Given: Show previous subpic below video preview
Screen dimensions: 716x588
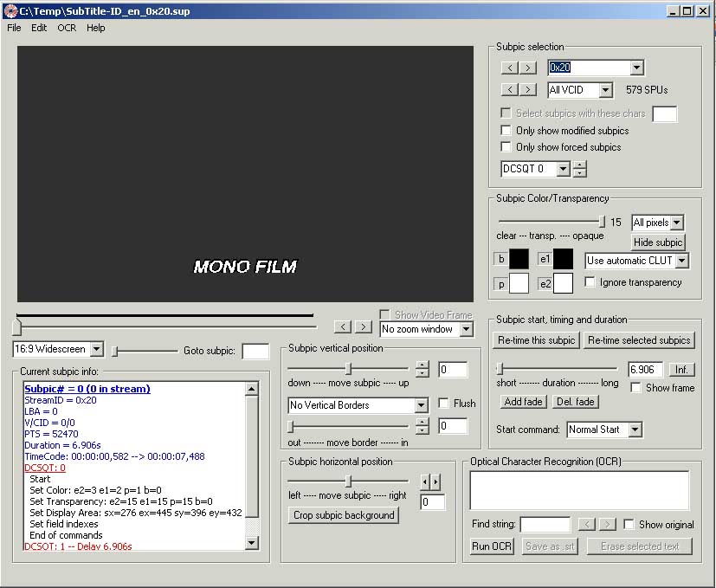Looking at the screenshot, I should (x=343, y=326).
